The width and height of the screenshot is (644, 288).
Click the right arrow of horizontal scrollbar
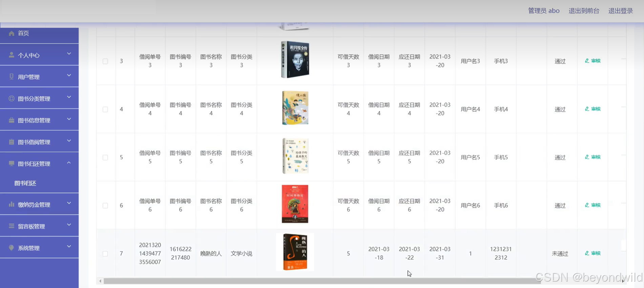pos(623,281)
